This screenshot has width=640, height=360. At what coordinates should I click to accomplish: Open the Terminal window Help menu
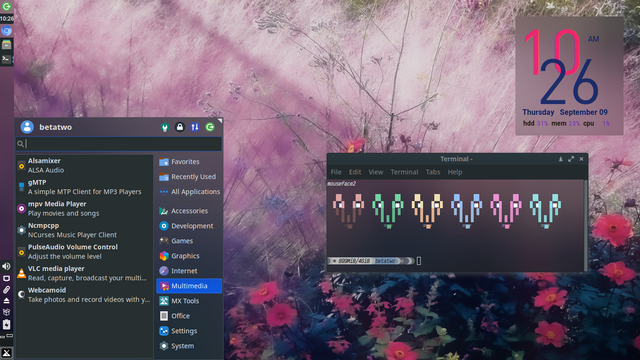tap(455, 172)
